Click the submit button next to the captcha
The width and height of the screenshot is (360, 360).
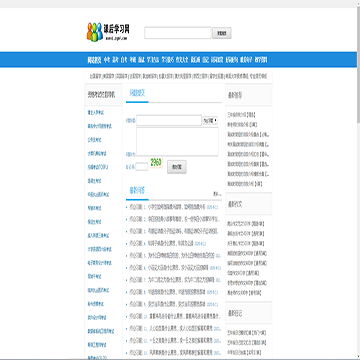click(x=177, y=167)
